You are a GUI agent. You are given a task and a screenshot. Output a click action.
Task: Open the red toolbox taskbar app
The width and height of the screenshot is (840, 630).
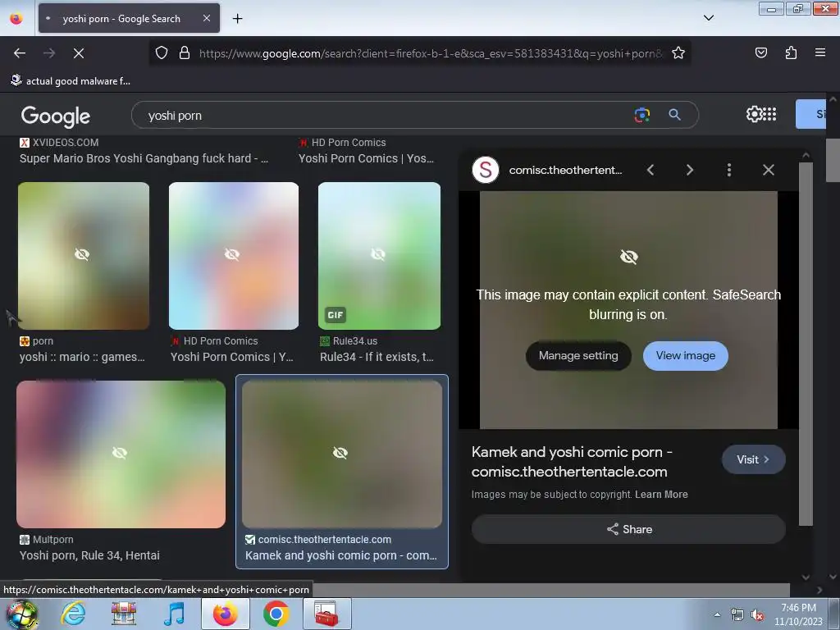coord(326,614)
